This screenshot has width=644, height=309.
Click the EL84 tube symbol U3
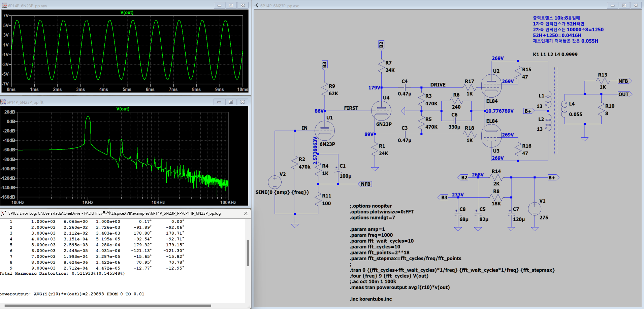click(491, 136)
